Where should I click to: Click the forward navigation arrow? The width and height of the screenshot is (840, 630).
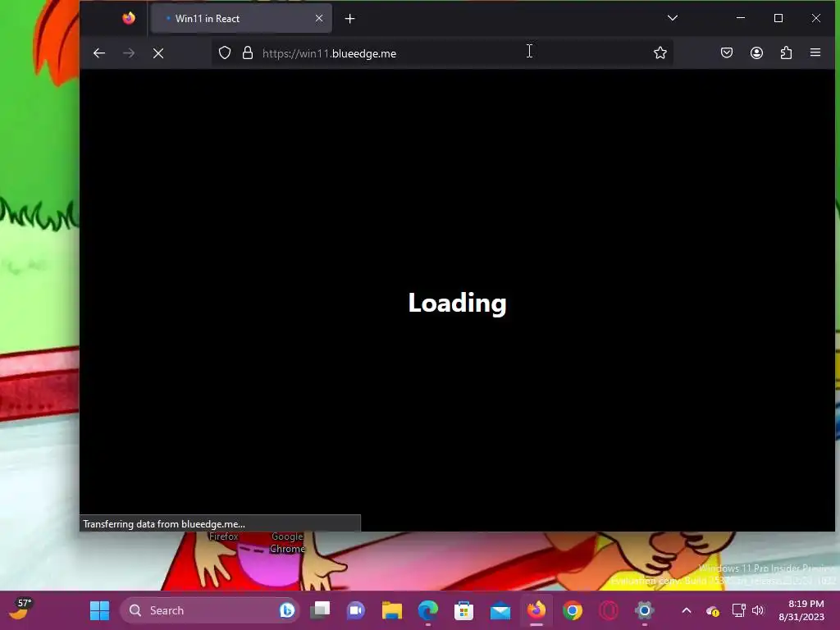[129, 53]
